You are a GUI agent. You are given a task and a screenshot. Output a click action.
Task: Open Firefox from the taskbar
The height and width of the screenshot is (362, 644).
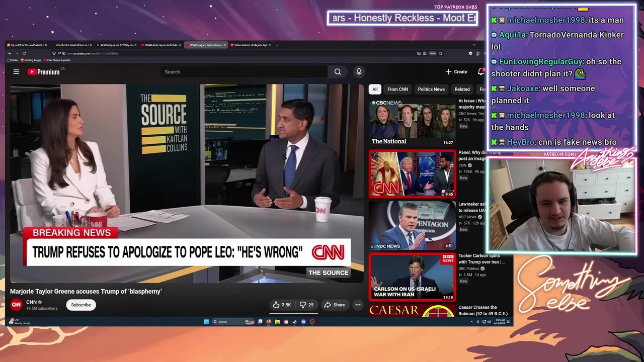point(269,322)
